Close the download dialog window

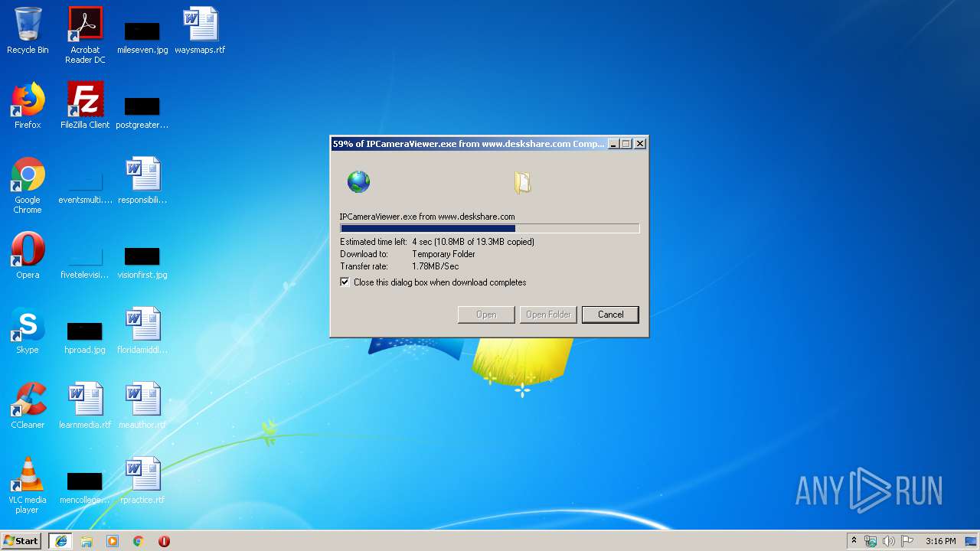[640, 144]
